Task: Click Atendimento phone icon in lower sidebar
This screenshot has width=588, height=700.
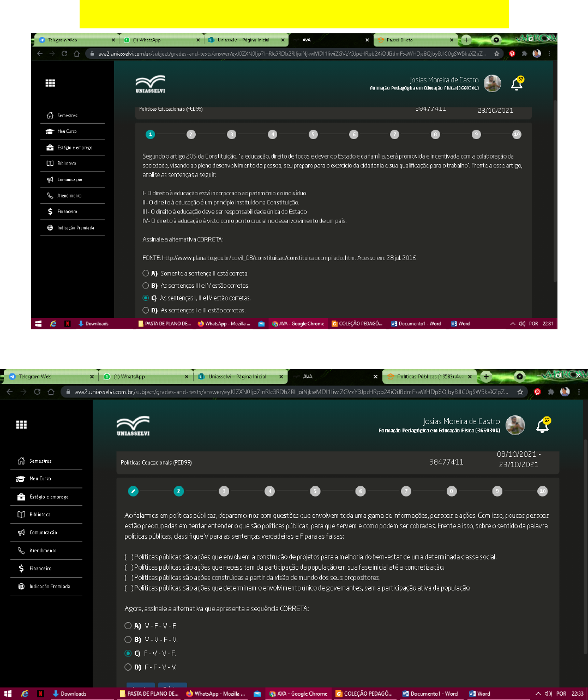Action: [21, 551]
